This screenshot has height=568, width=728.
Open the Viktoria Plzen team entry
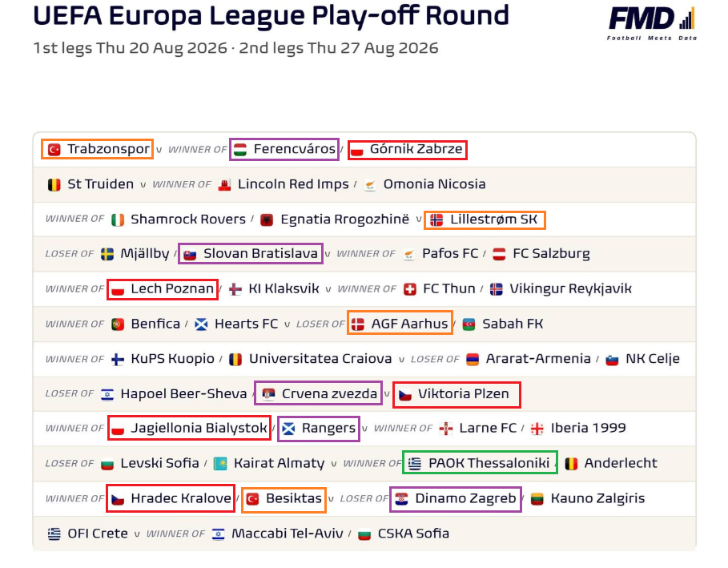pos(464,394)
